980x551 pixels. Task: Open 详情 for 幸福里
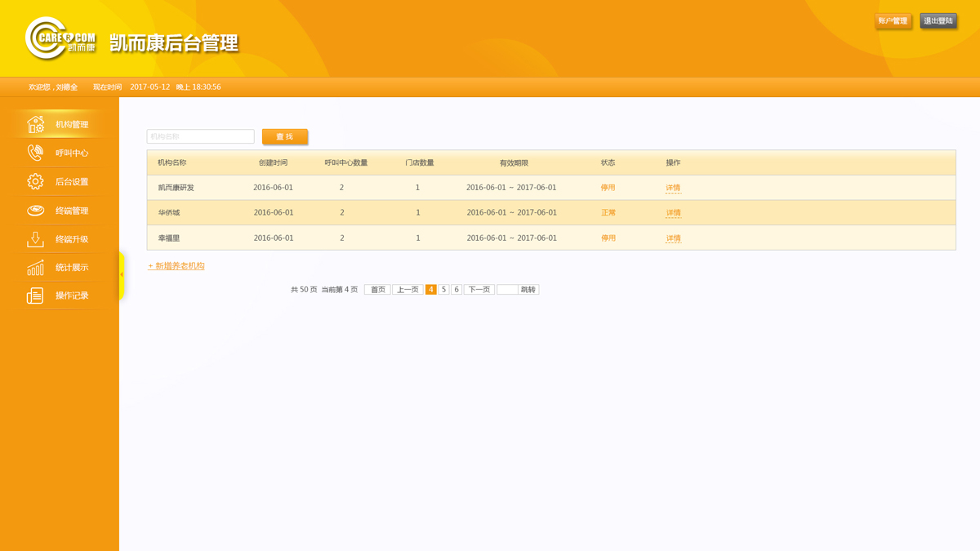tap(673, 238)
